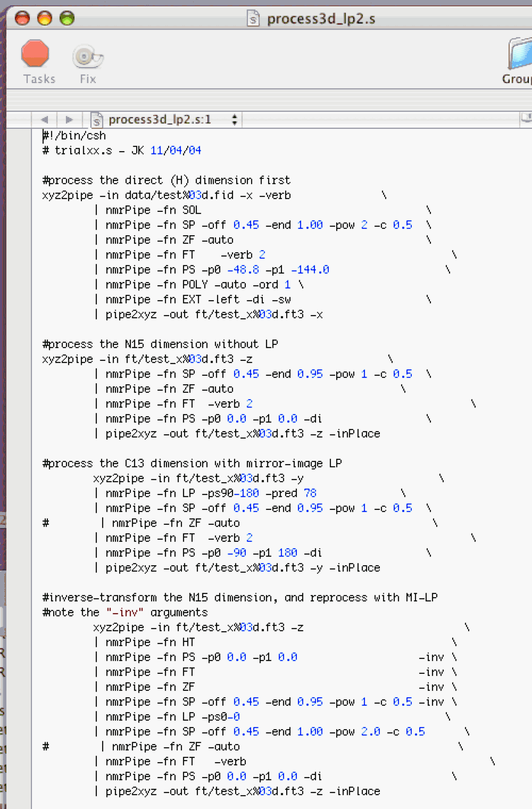Click the file icon beside process3d_lp2.s:1
This screenshot has width=532, height=809.
click(96, 120)
